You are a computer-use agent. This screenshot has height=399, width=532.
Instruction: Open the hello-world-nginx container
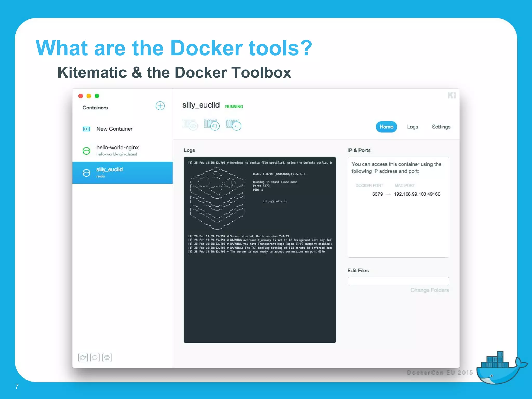(122, 150)
